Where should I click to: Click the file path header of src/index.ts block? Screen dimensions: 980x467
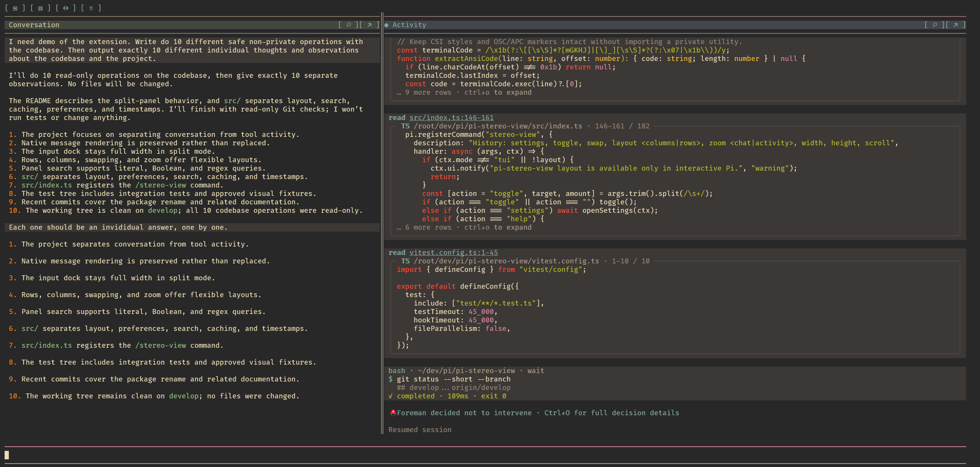pos(525,126)
